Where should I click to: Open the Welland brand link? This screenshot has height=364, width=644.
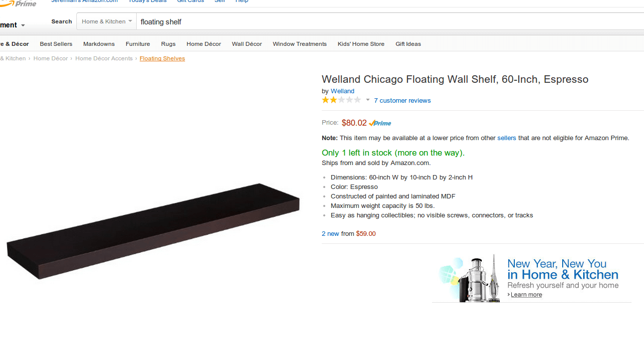click(342, 91)
